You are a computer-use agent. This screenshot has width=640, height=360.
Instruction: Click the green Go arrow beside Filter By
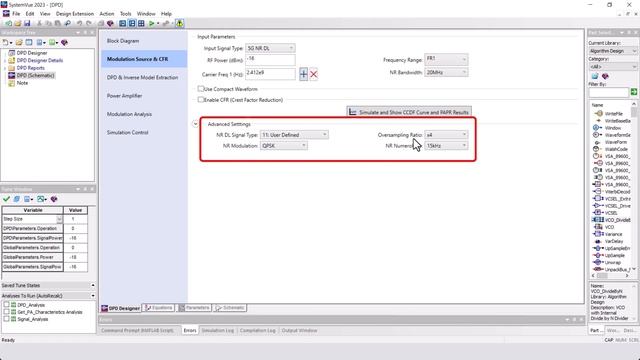click(x=634, y=92)
